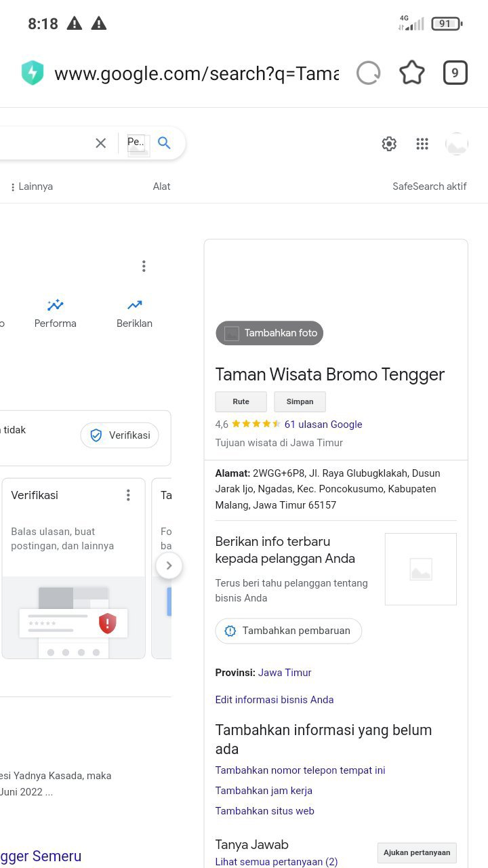
Task: Clear the search box text
Action: click(x=101, y=143)
